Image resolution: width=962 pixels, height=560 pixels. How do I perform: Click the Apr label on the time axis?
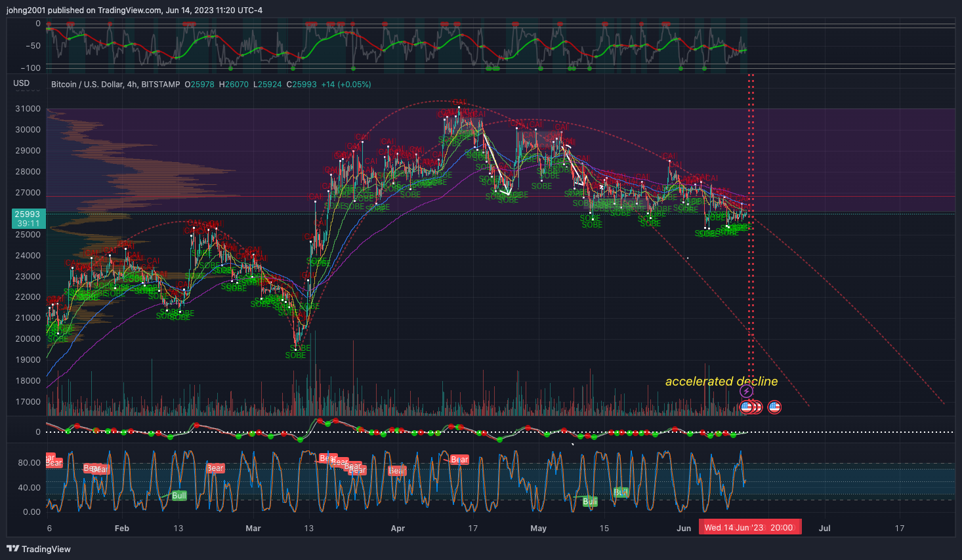click(x=398, y=529)
